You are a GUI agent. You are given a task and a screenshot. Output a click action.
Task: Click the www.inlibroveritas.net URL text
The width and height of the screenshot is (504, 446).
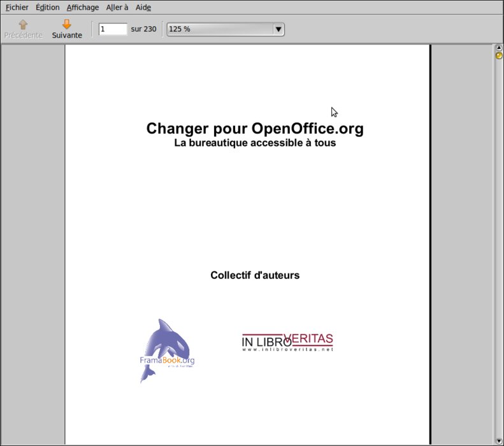pyautogui.click(x=287, y=350)
